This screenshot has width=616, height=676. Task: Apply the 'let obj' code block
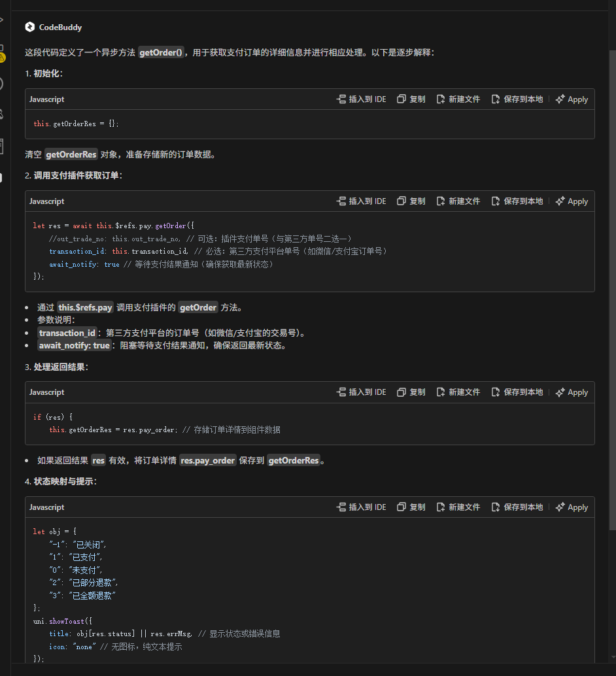click(x=572, y=507)
